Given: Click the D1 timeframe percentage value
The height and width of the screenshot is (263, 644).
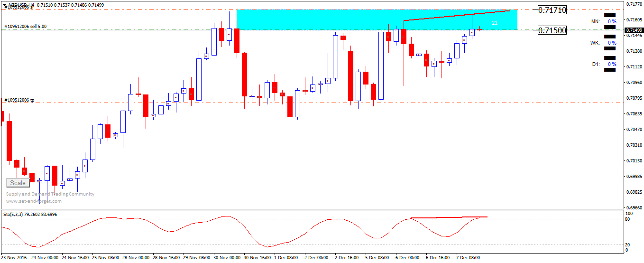Looking at the screenshot, I should point(612,64).
